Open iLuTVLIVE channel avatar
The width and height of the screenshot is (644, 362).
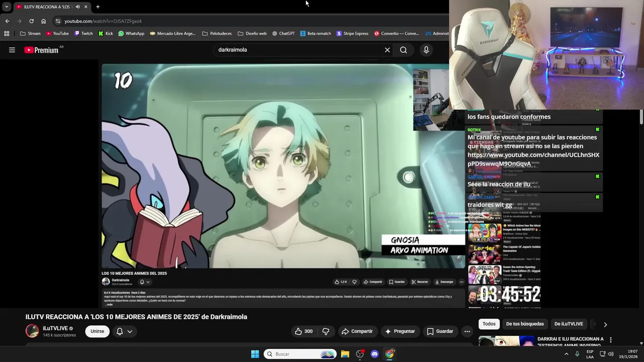click(x=32, y=331)
